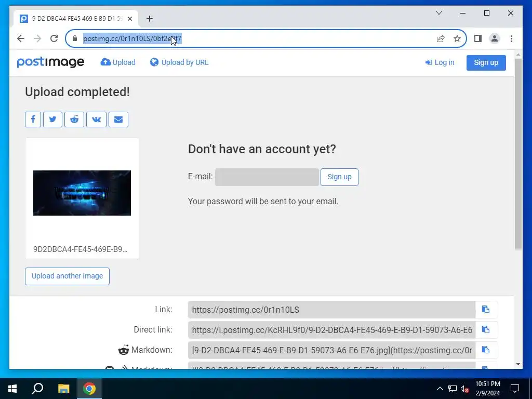Open the Log in page

point(440,62)
